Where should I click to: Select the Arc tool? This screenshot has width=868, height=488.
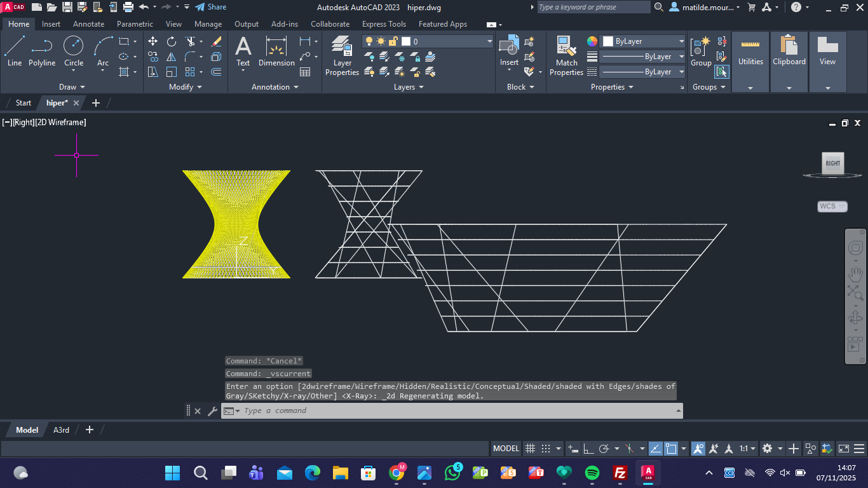pyautogui.click(x=103, y=51)
